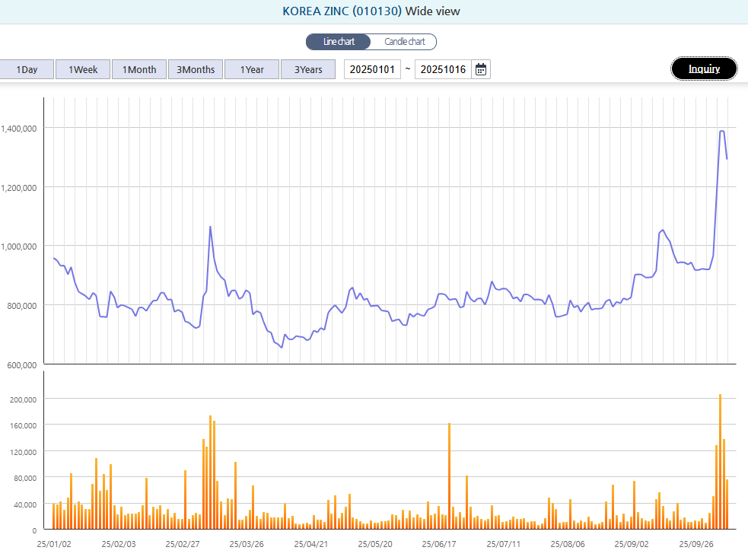Select the 1Month time range
The height and width of the screenshot is (560, 748).
138,68
